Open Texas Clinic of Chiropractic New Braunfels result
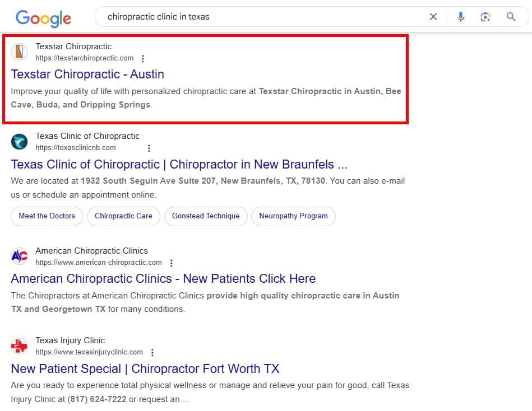Image resolution: width=532 pixels, height=411 pixels. [179, 164]
